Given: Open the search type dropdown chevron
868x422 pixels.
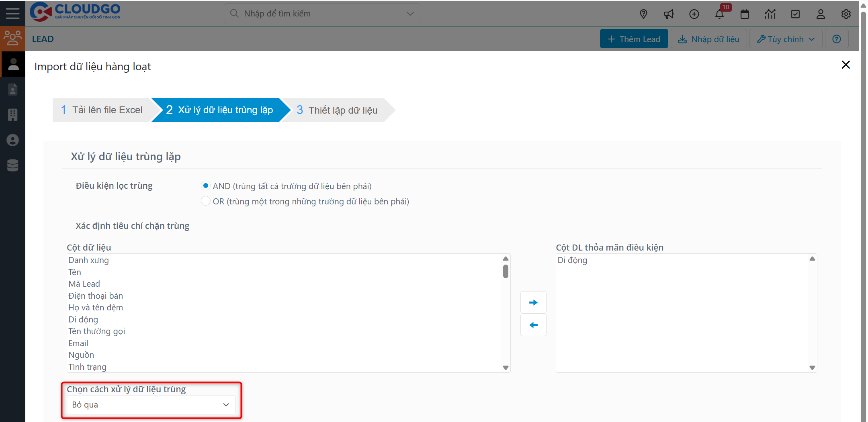Looking at the screenshot, I should tap(409, 13).
